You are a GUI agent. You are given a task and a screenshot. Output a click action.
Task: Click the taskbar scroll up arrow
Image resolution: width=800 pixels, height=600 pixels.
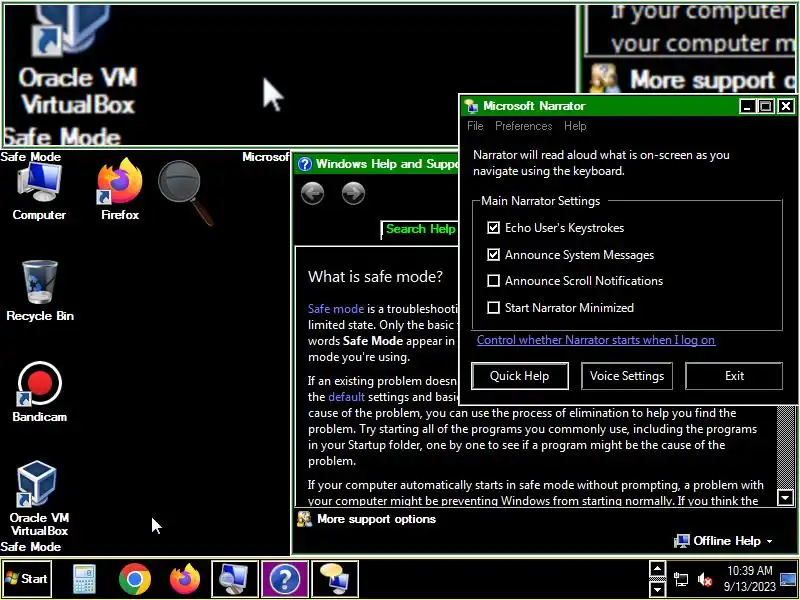pyautogui.click(x=657, y=569)
